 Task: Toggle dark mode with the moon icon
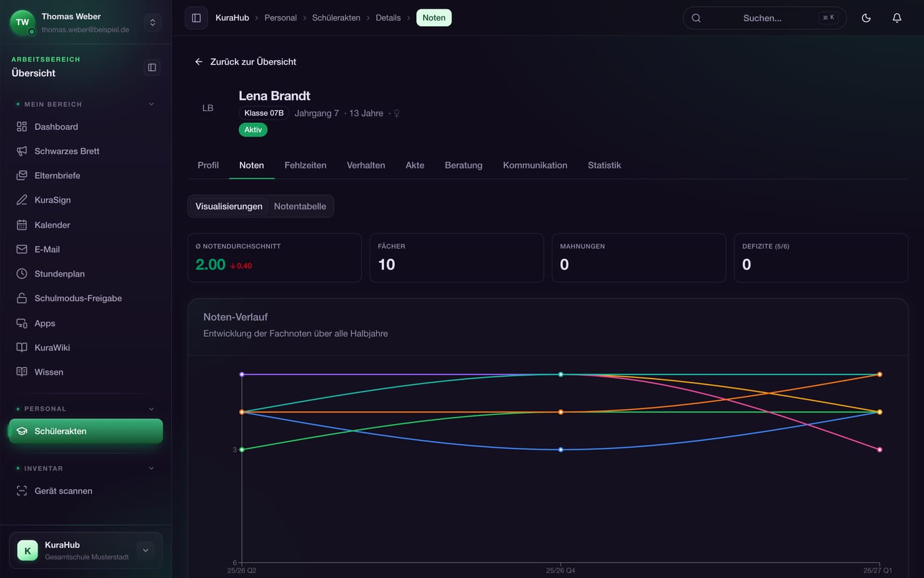866,18
